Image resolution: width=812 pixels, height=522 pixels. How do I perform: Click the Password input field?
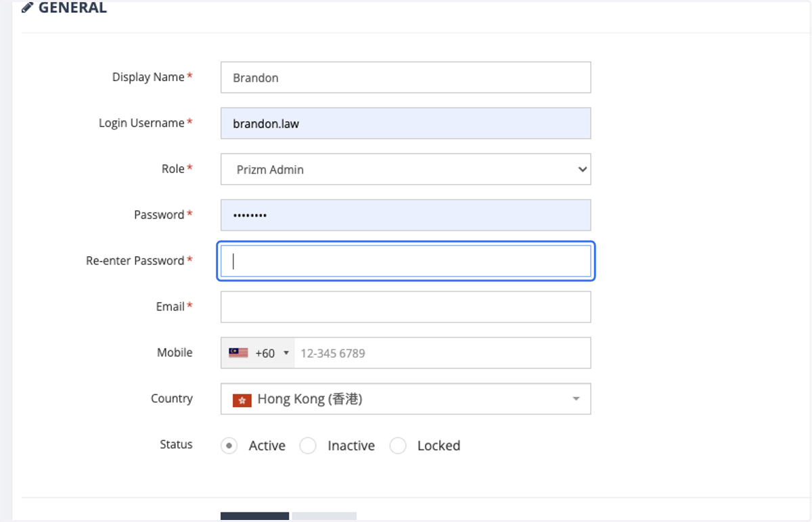(406, 215)
